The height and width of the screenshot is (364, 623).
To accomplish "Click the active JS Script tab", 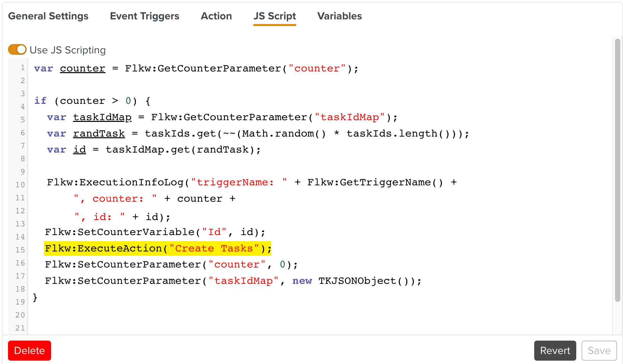I will [274, 16].
